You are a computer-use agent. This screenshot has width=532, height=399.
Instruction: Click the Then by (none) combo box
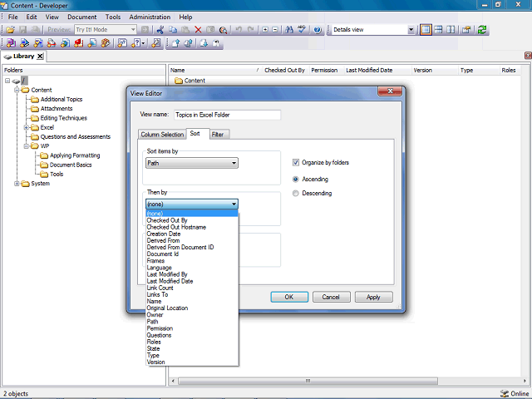[x=192, y=204]
